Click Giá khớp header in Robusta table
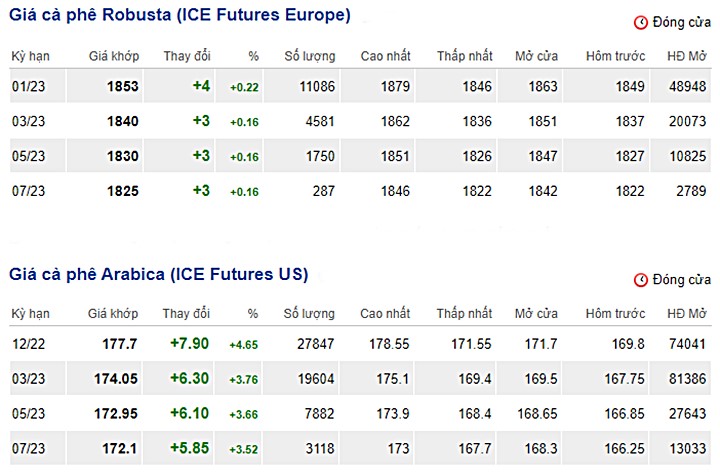Screen dimensions: 720x476 (x=114, y=56)
